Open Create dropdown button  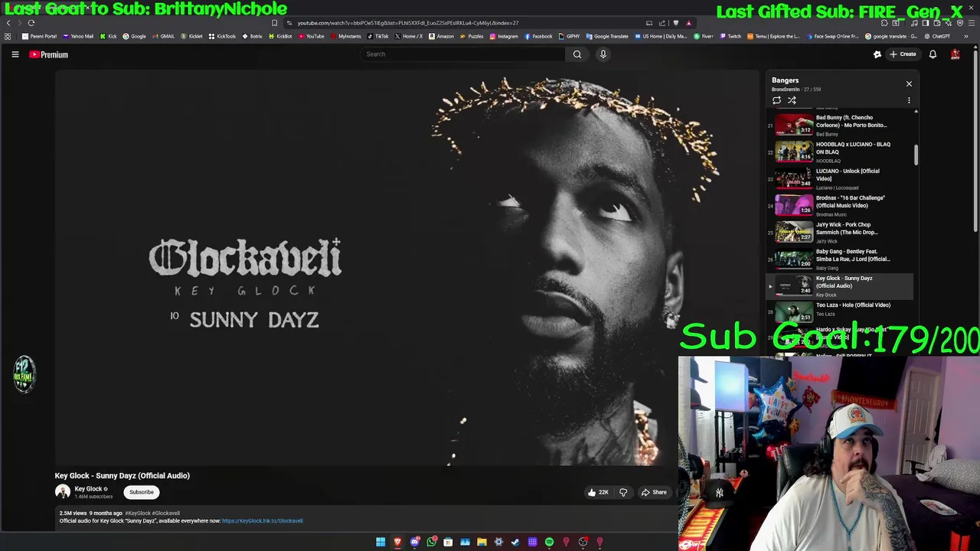[903, 54]
